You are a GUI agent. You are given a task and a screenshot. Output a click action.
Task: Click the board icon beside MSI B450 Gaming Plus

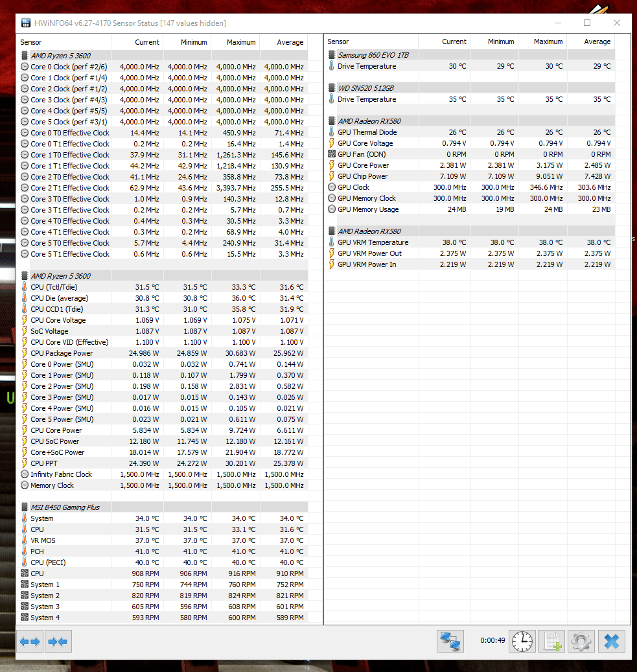click(x=25, y=507)
